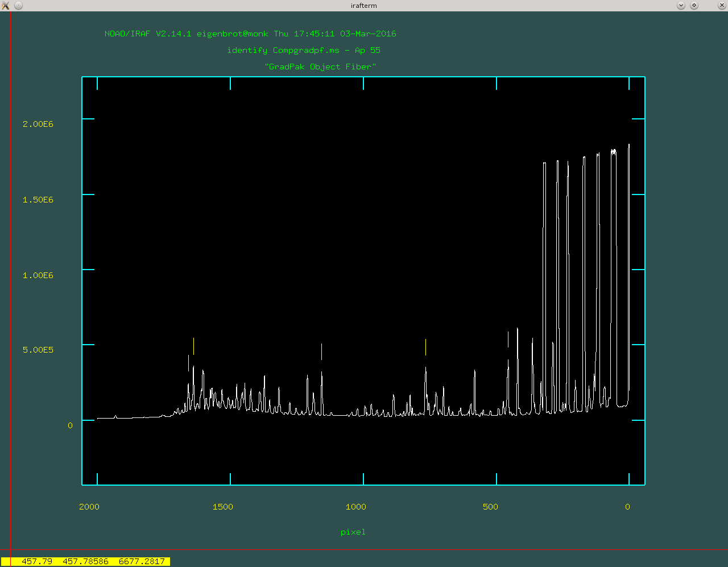The width and height of the screenshot is (728, 567).
Task: Click the white marker near pixel 450
Action: click(508, 340)
